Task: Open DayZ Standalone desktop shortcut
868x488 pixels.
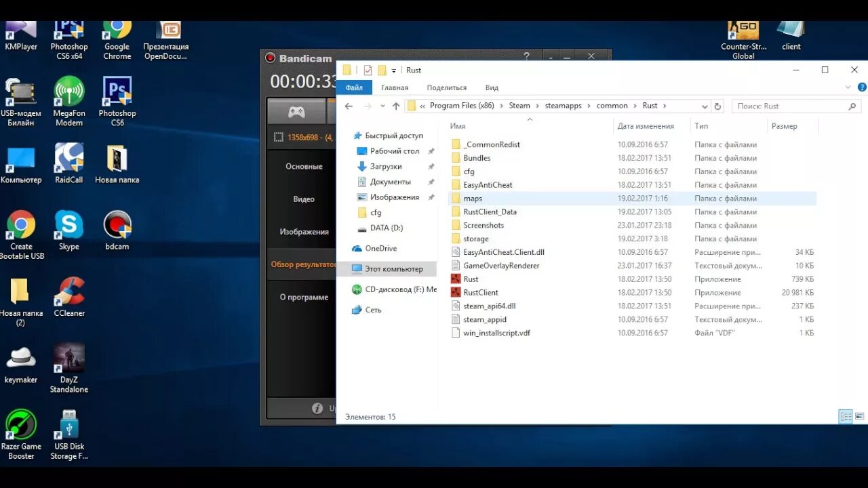Action: (69, 369)
